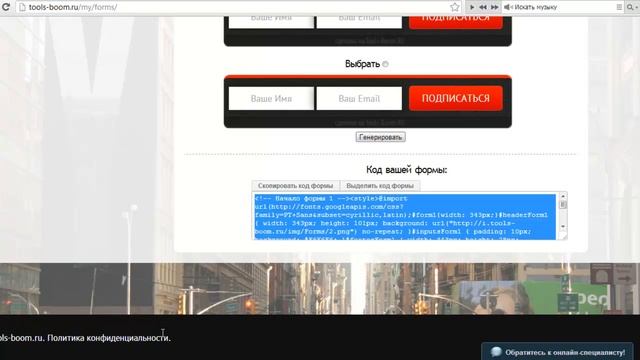The image size is (640, 360).
Task: Bookmark this page with the star icon
Action: tap(455, 7)
